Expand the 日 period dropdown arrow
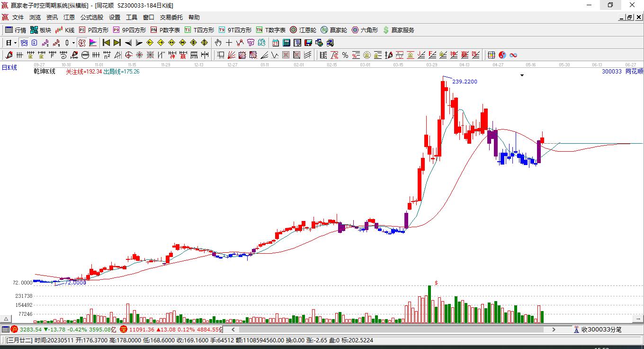The image size is (644, 349). 15,43
